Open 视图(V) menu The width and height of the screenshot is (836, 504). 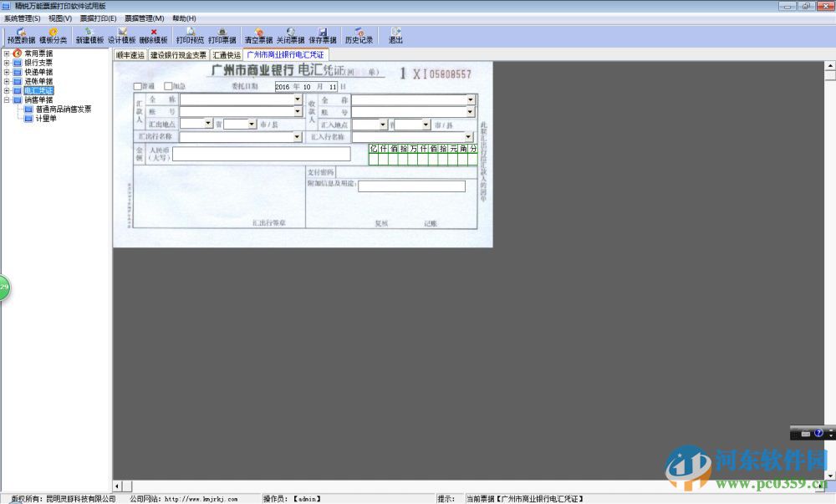pyautogui.click(x=60, y=18)
